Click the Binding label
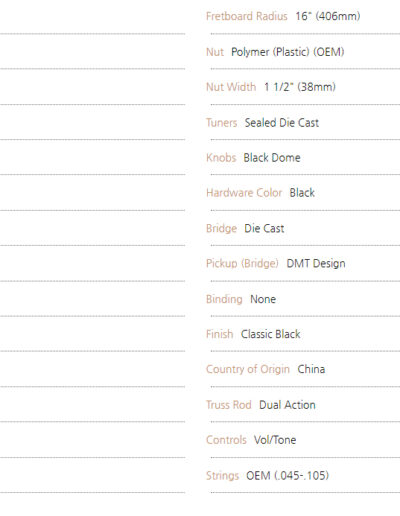Screen dimensions: 400x516 pyautogui.click(x=224, y=299)
